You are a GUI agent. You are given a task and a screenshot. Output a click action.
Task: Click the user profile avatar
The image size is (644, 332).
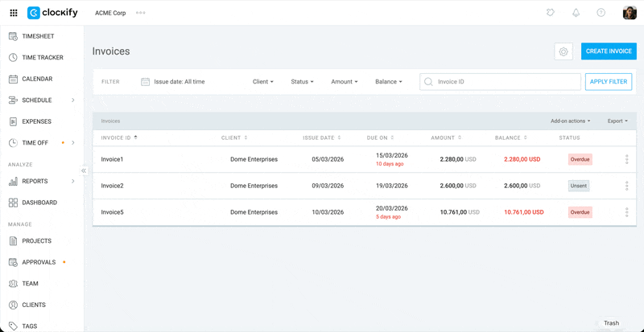(x=630, y=13)
